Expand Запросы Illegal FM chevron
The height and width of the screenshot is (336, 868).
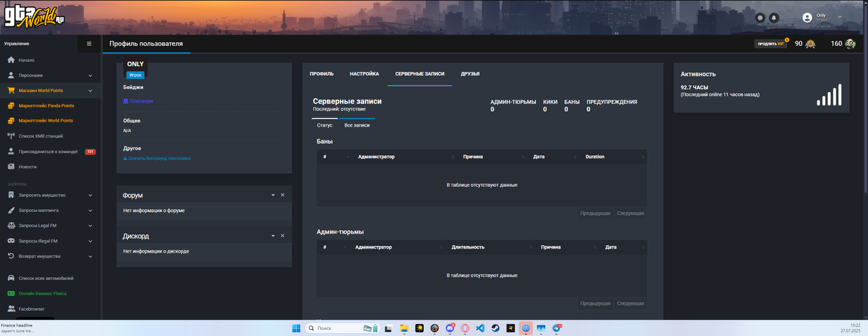(90, 240)
